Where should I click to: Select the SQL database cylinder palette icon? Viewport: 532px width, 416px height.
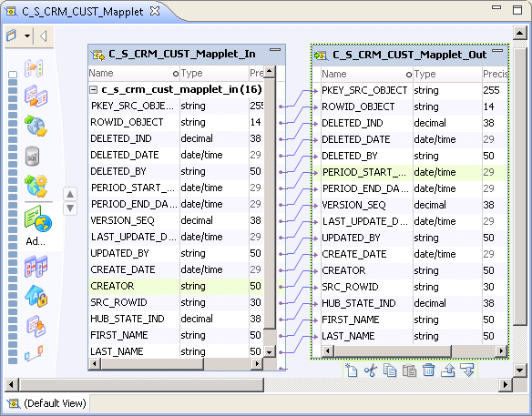[x=33, y=157]
